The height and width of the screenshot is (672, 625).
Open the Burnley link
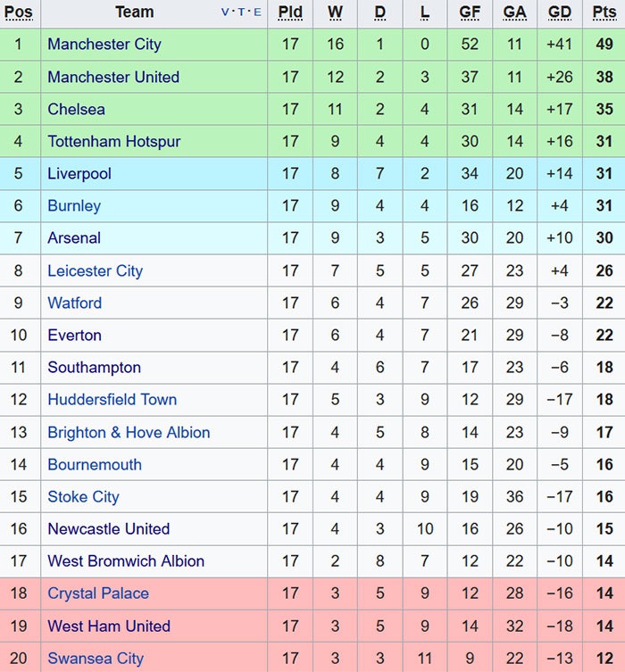pyautogui.click(x=74, y=206)
